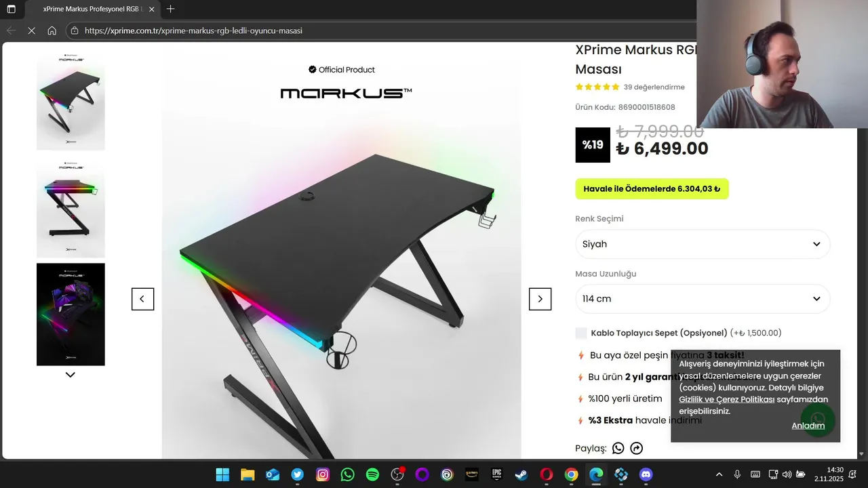
Task: Open the 39 değerlendirme reviews link
Action: coord(654,87)
